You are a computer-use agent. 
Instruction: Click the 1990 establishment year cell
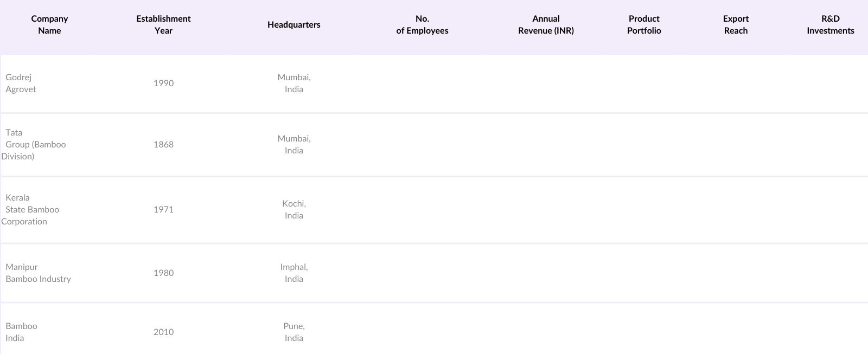click(163, 83)
